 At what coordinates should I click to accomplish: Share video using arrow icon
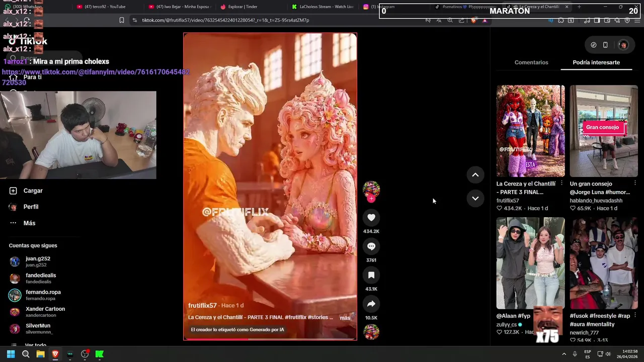pos(371,304)
